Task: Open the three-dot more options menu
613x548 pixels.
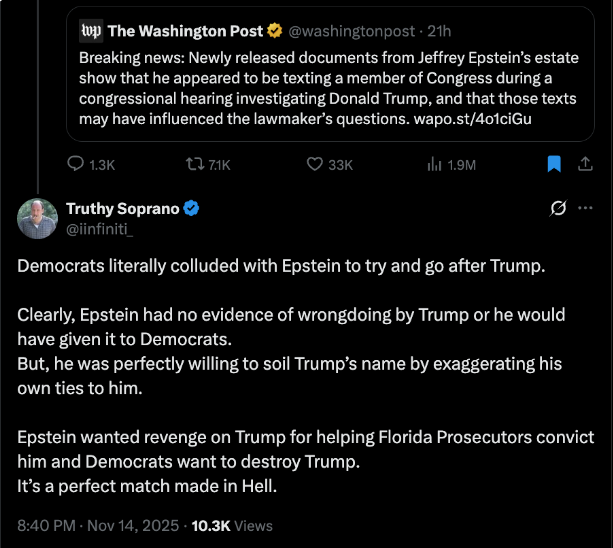Action: pyautogui.click(x=586, y=209)
